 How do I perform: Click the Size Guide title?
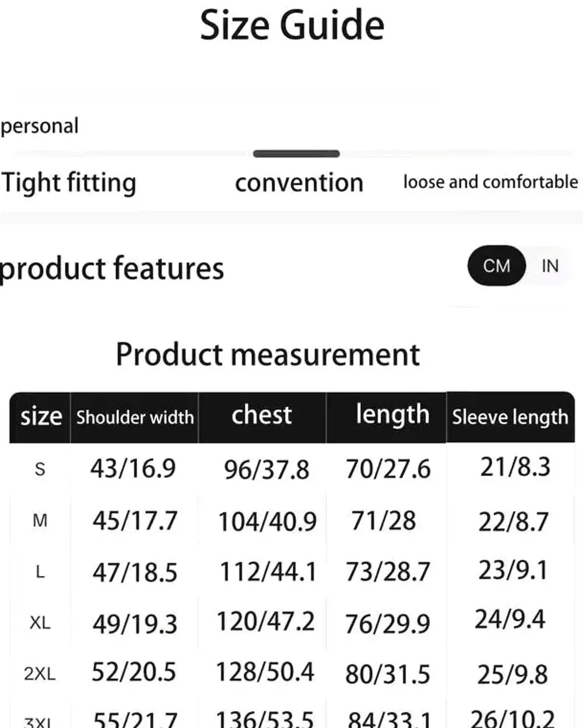pos(292,26)
